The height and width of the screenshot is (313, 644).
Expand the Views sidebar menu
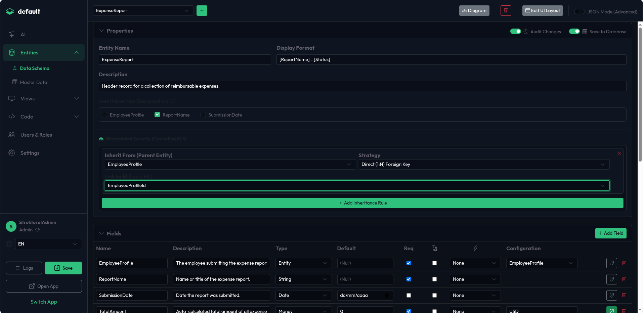pyautogui.click(x=44, y=98)
